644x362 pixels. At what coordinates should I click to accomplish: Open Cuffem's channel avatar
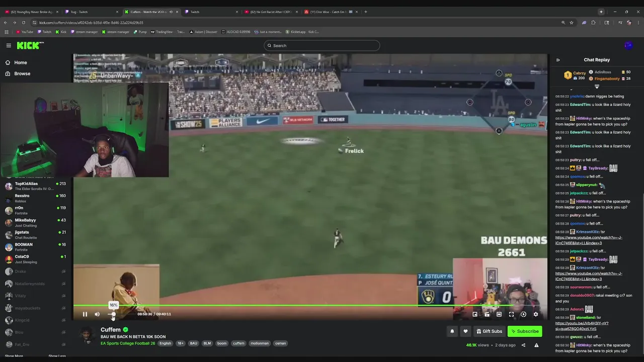point(88,335)
